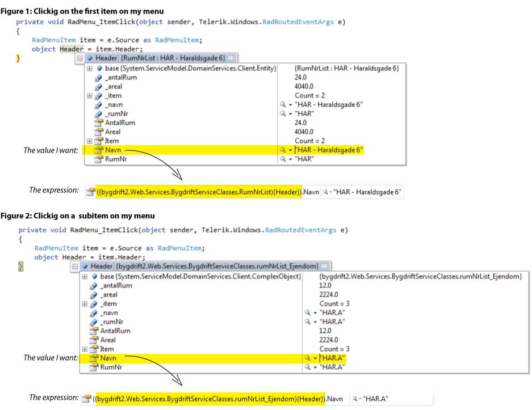The image size is (532, 410).
Task: Expand Item property with Count = 2
Action: click(x=89, y=141)
